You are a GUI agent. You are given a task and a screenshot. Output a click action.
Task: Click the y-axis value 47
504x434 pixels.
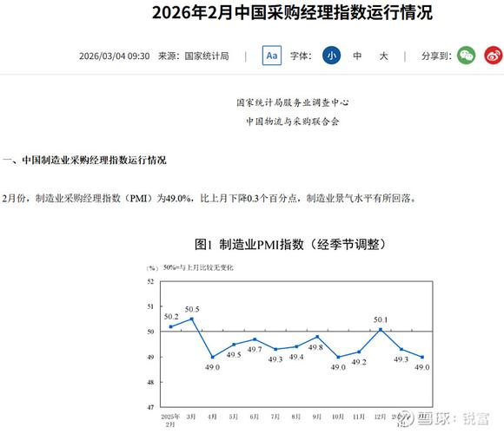150,407
